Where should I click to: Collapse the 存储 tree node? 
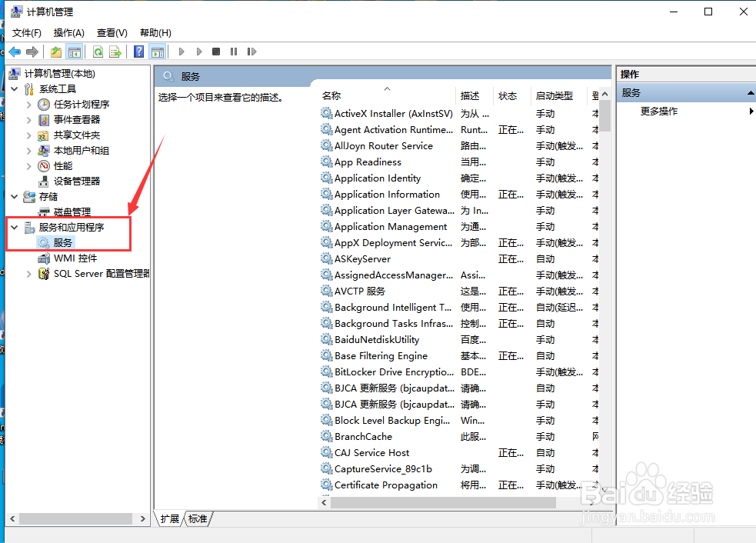coord(15,196)
